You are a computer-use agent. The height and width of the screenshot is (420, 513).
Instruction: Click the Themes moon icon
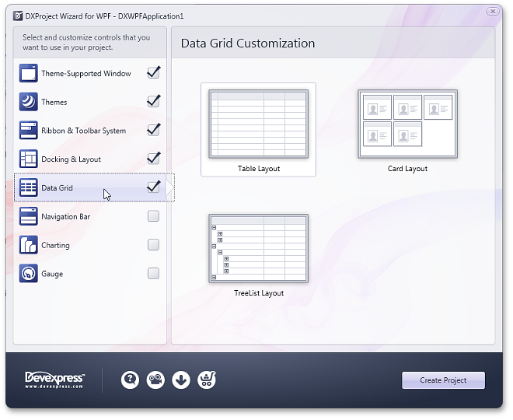pyautogui.click(x=28, y=102)
